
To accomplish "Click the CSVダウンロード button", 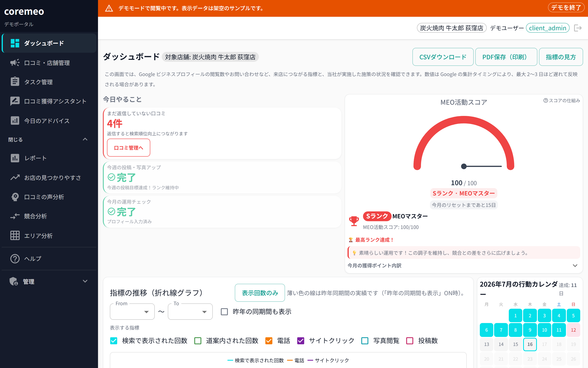I will point(443,57).
